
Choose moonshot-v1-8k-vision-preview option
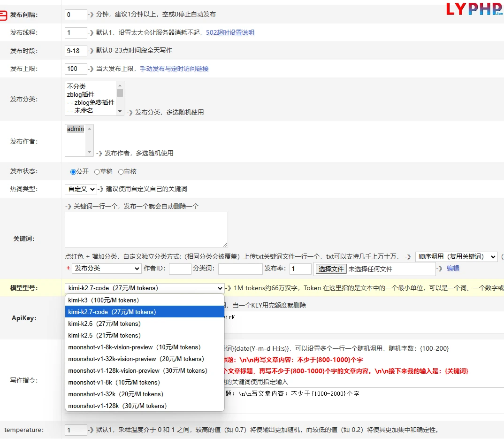(145, 347)
